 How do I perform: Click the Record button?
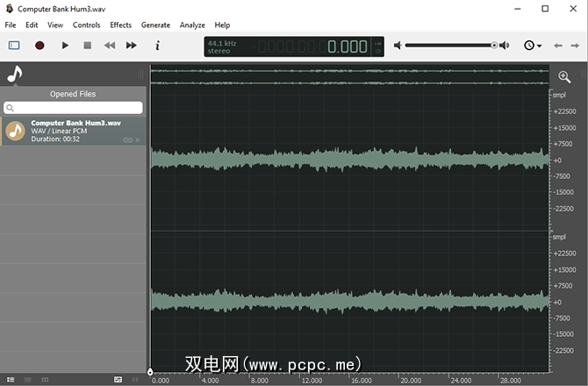coord(39,46)
